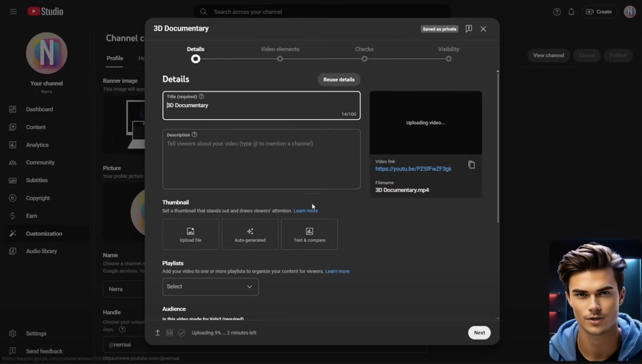Image resolution: width=642 pixels, height=364 pixels.
Task: Open the youtu.be video link
Action: tap(413, 169)
